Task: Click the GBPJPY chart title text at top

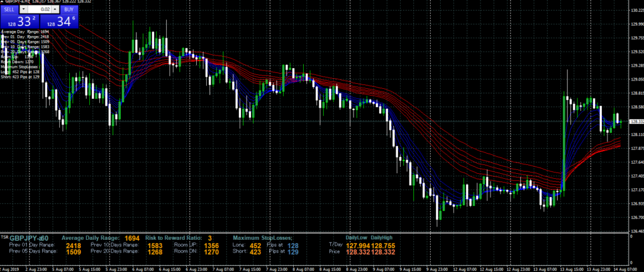Action: [18, 3]
